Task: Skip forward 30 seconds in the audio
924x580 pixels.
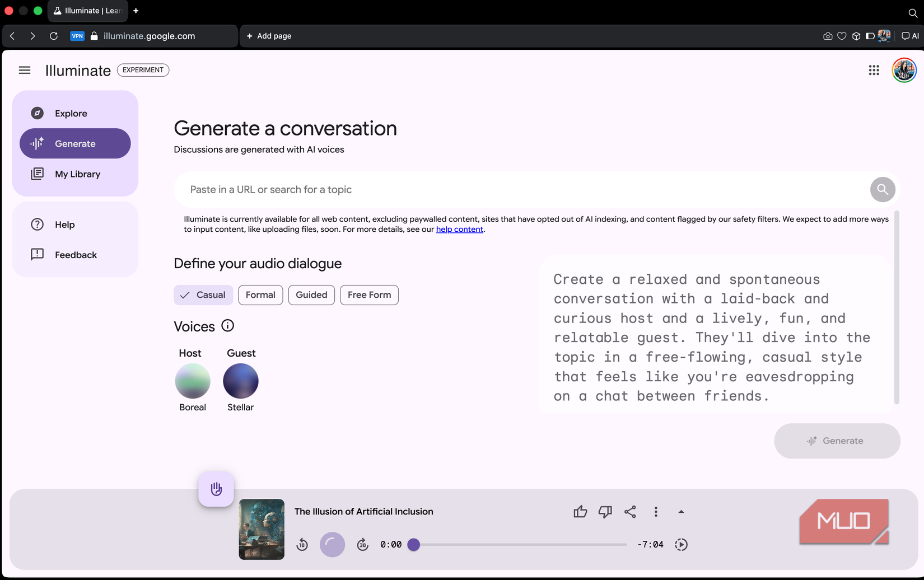Action: (x=362, y=544)
